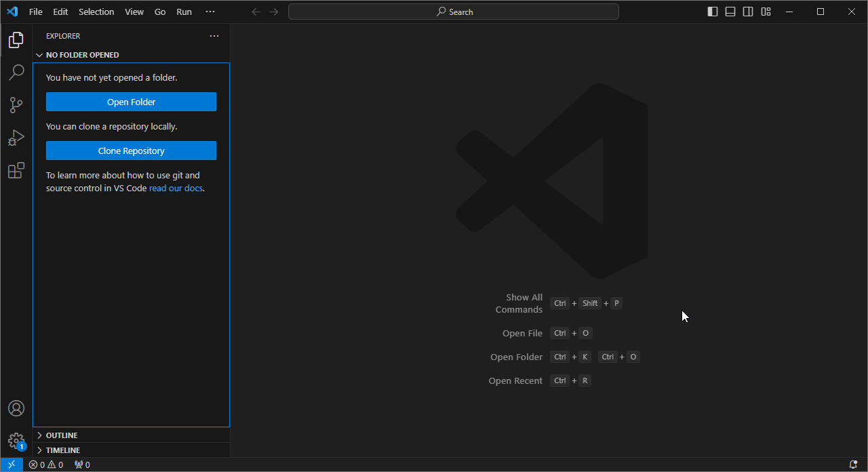Open the Run and Debug view
Image resolution: width=868 pixels, height=472 pixels.
coord(16,138)
